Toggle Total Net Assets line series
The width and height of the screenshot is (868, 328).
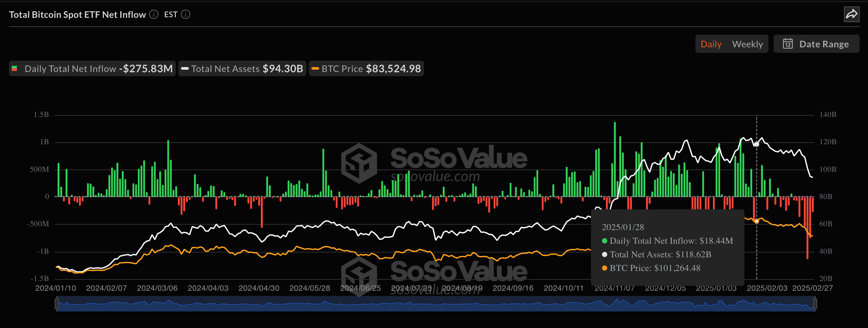click(x=242, y=69)
